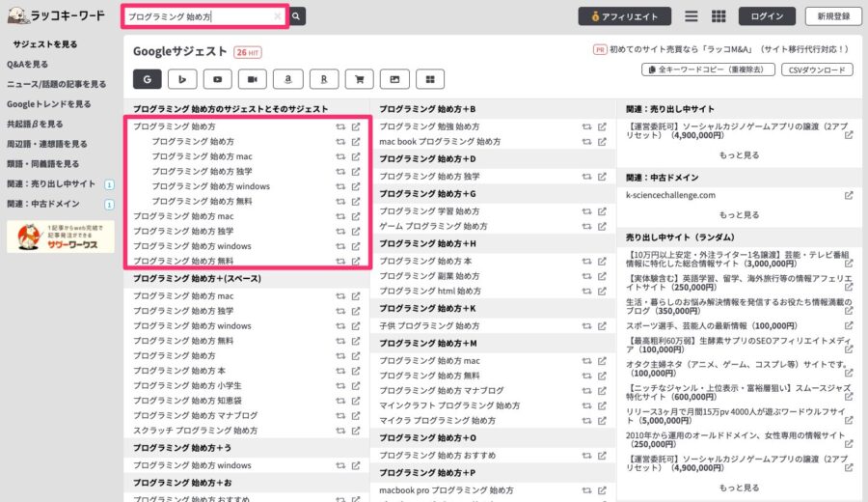
Task: Click keyword スクラッチ プログラミング 始め方
Action: [196, 431]
